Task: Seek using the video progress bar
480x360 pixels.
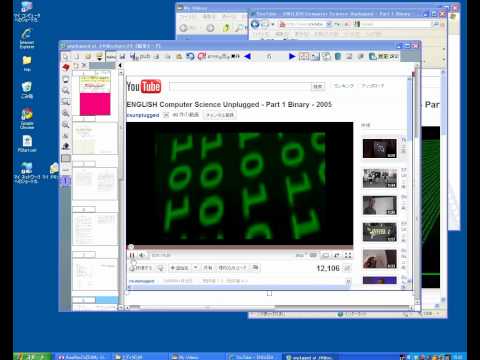Action: point(239,247)
